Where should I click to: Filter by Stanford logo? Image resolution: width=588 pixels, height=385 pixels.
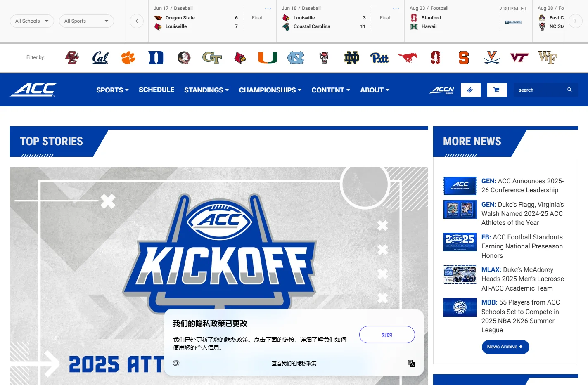click(x=436, y=58)
